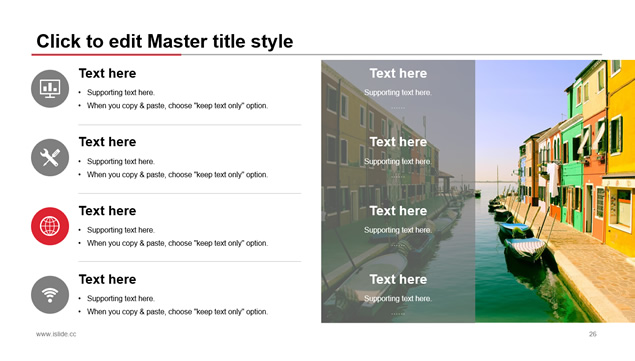Click 'Supporting text here.' under first left heading
This screenshot has width=635, height=361.
(x=121, y=92)
